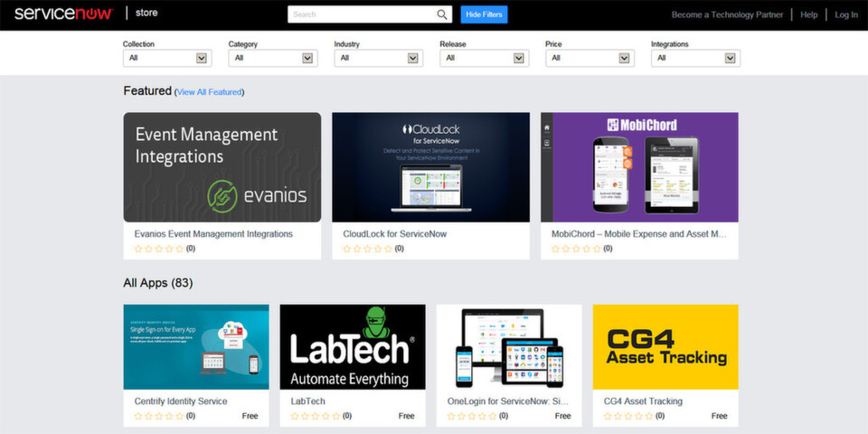
Task: Open CloudLock for ServiceNow banner image
Action: click(x=430, y=167)
